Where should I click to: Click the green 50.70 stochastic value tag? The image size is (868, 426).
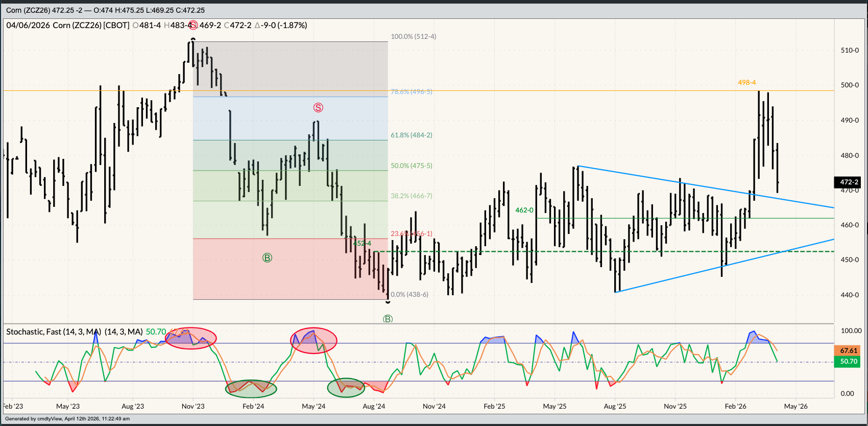click(x=849, y=361)
